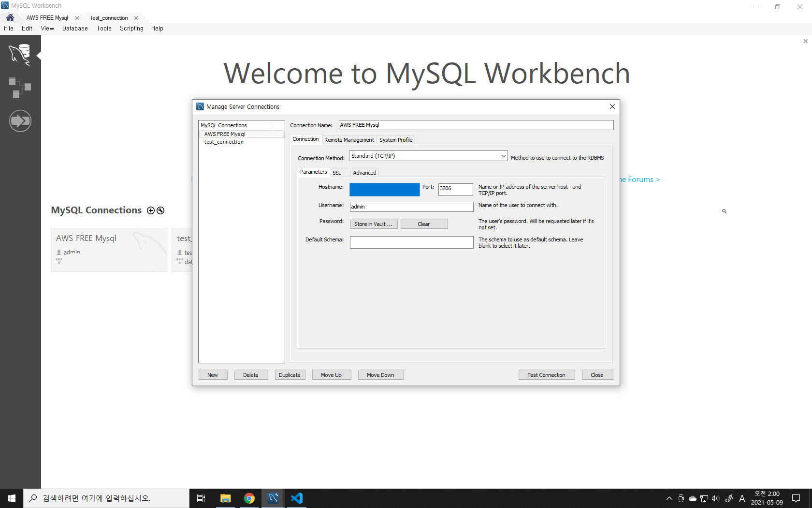
Task: Open the notification center icon
Action: (x=796, y=498)
